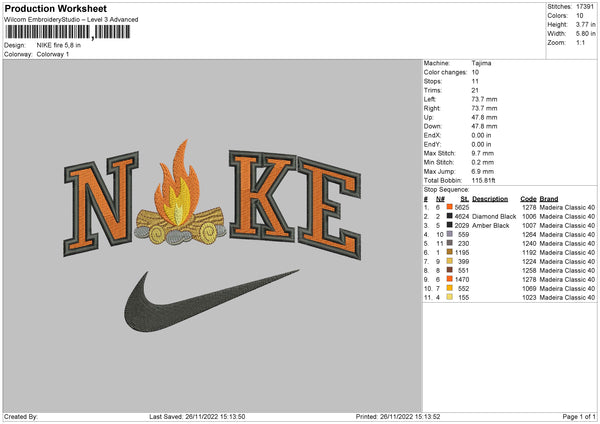Click 'Madeira Classic 40' in stop row 6
Screen dimensions: 600x424
(x=567, y=252)
